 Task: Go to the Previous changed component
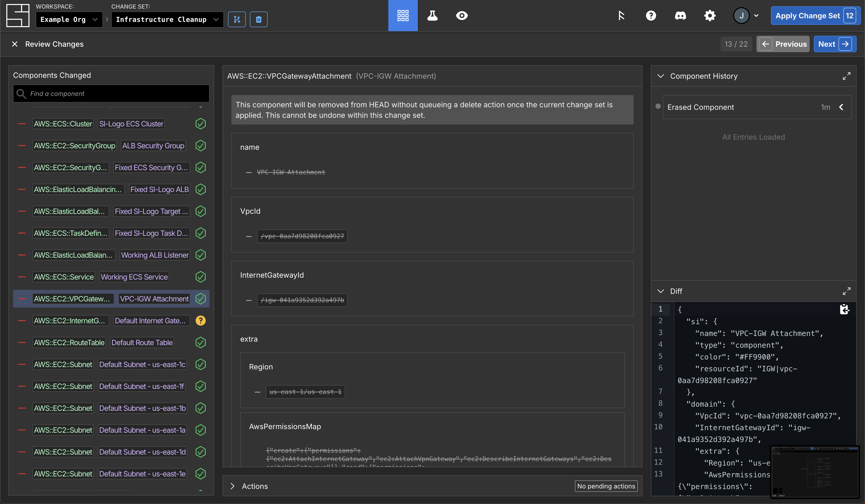point(783,44)
